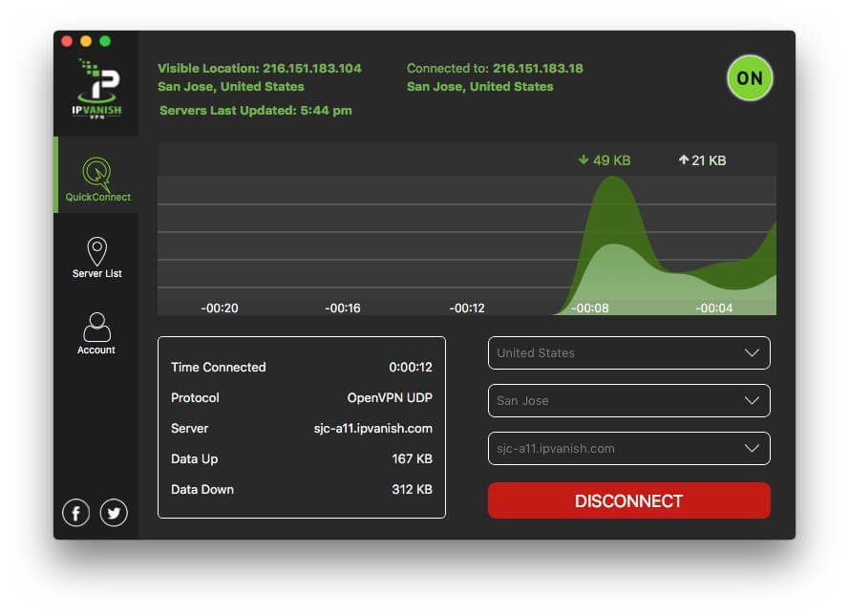Expand the sjc-a11.ipvanish.com server dropdown

click(x=628, y=448)
